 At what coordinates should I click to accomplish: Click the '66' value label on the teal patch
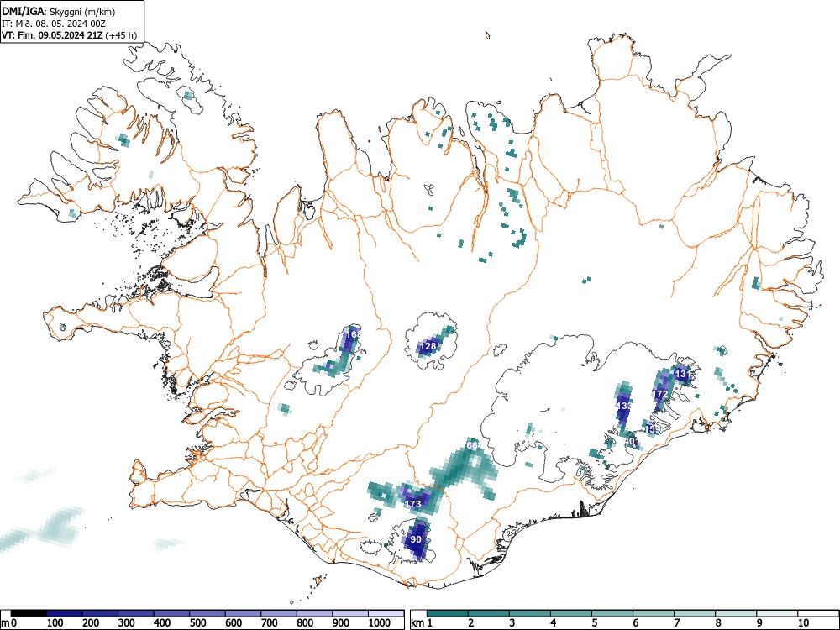[x=472, y=445]
